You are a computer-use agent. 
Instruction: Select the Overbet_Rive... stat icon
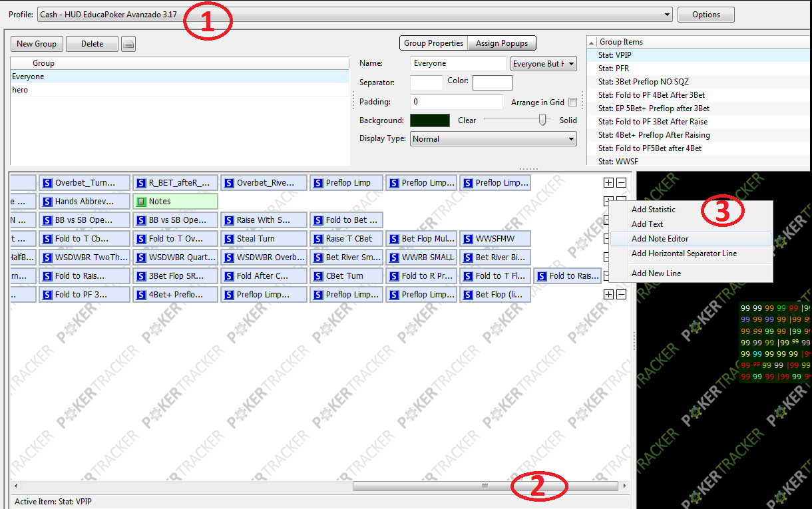[228, 183]
